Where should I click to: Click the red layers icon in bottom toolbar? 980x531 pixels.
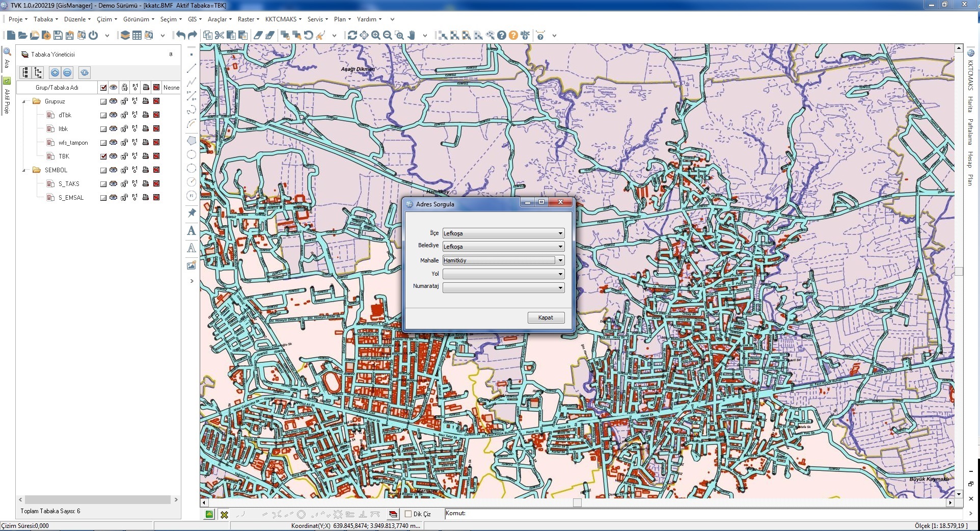[x=393, y=515]
